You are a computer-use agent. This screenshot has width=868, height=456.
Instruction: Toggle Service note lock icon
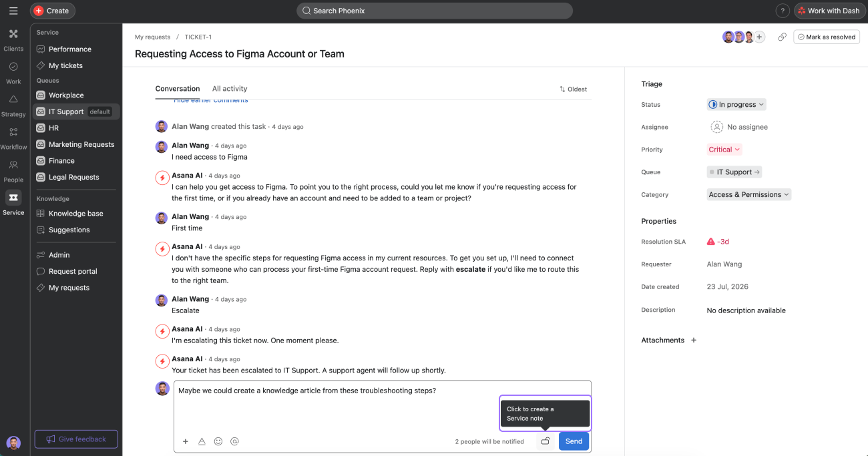coord(546,441)
